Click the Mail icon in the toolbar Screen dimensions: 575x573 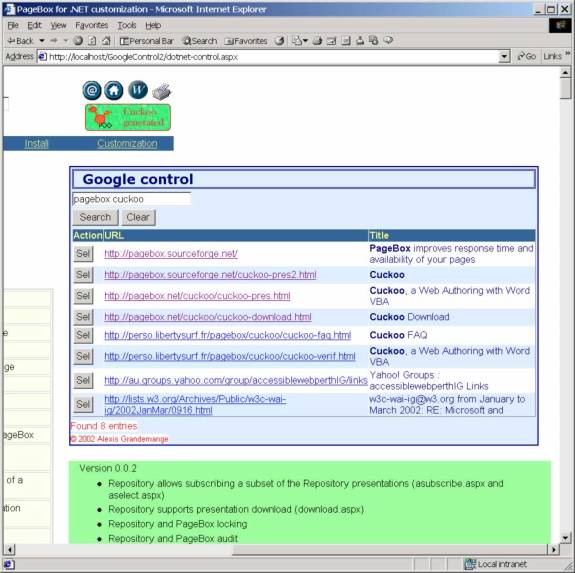[296, 41]
